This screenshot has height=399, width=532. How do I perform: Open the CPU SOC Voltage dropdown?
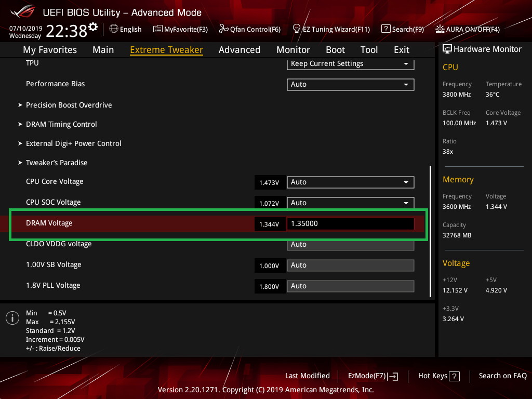pyautogui.click(x=351, y=203)
